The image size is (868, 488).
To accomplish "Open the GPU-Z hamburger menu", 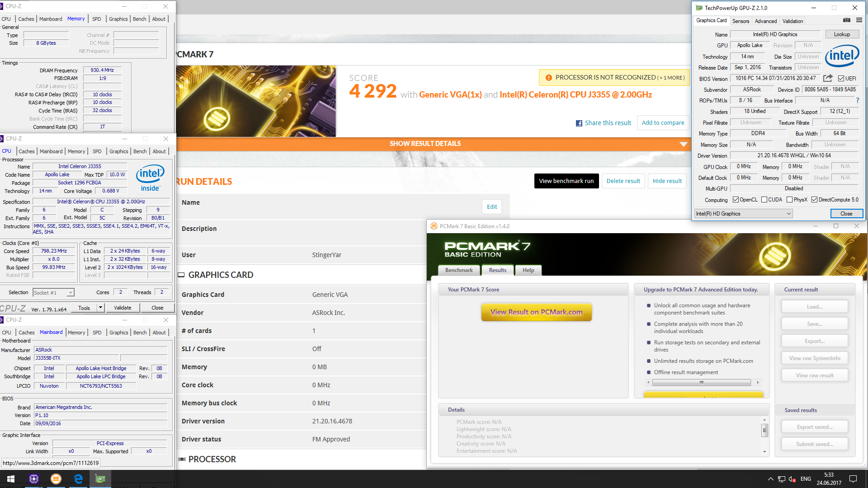I will [x=859, y=20].
